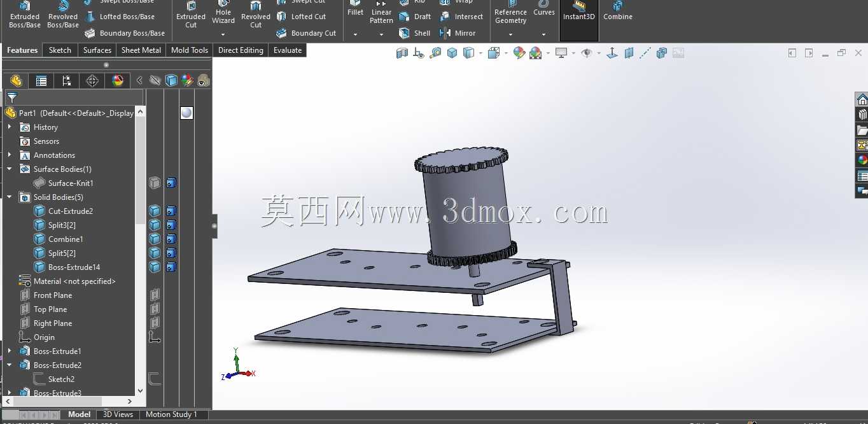The height and width of the screenshot is (424, 868).
Task: Collapse the Boss-Extrude2 feature
Action: pos(10,365)
